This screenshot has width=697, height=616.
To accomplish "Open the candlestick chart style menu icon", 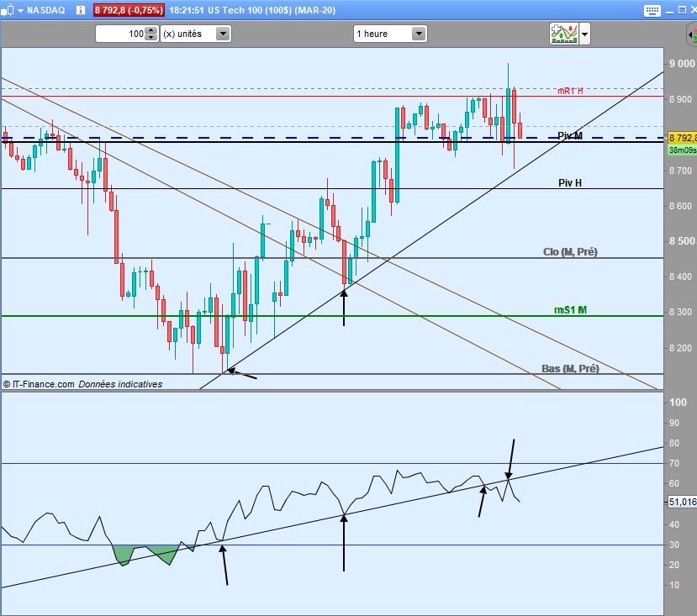I will 7,10.
